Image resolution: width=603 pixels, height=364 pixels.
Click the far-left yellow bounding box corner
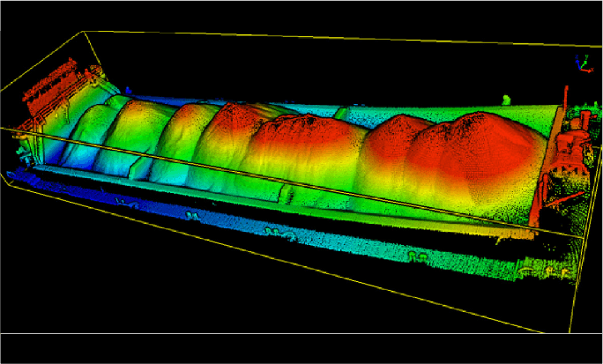[7, 175]
